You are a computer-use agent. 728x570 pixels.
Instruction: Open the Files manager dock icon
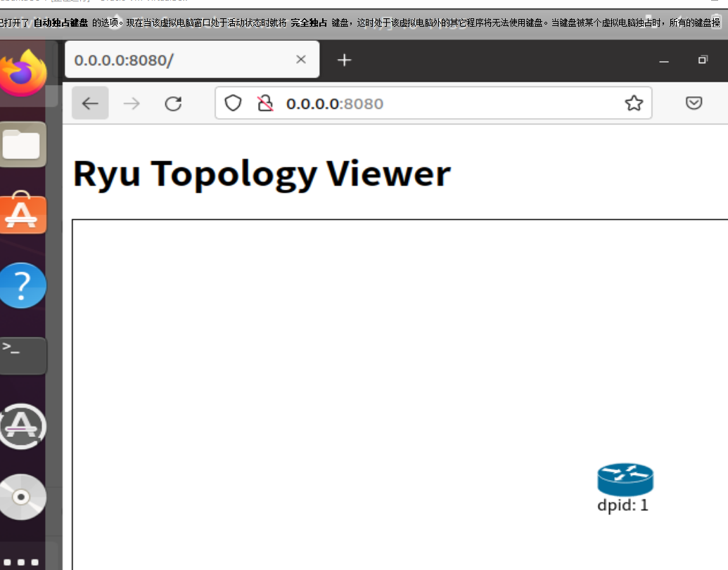pos(23,145)
